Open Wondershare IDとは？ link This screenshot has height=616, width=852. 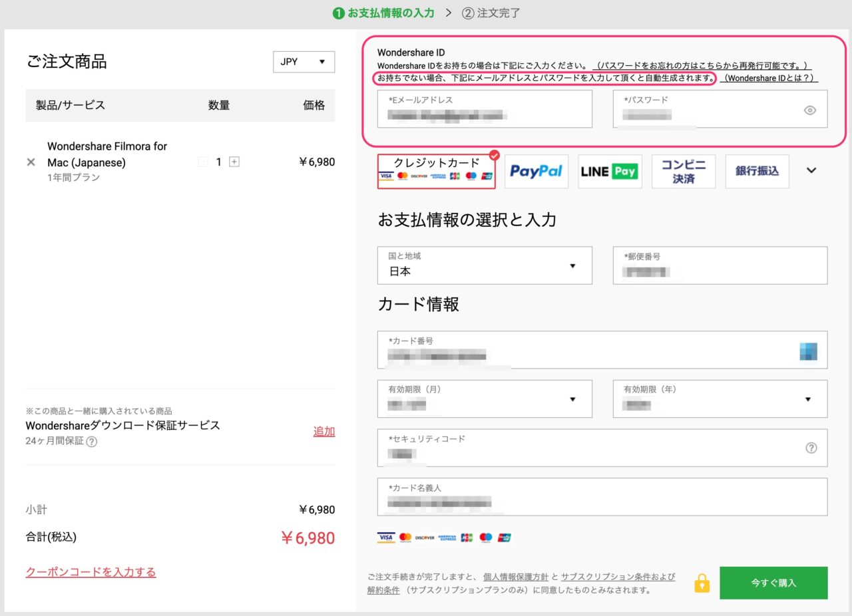pyautogui.click(x=769, y=78)
